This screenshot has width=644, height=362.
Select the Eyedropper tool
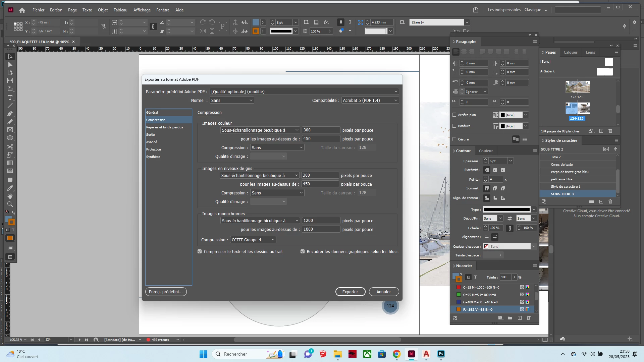click(10, 188)
